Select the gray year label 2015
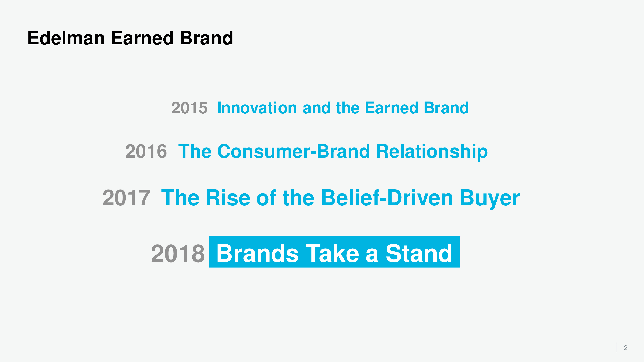This screenshot has height=362, width=644. pyautogui.click(x=189, y=108)
